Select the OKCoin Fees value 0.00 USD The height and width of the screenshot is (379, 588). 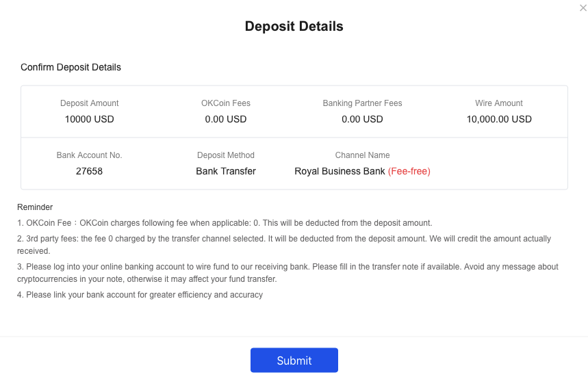coord(226,119)
